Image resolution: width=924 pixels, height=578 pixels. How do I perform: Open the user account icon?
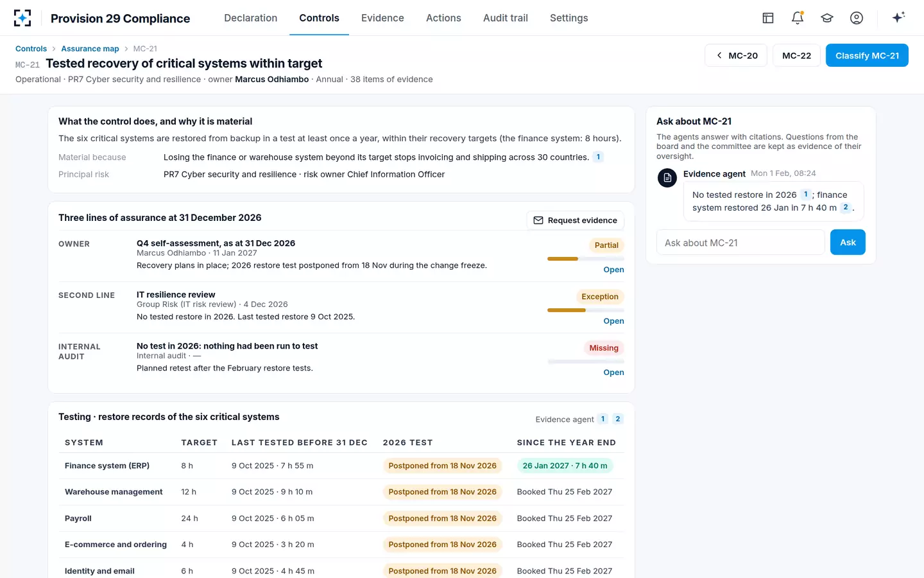[x=857, y=18]
